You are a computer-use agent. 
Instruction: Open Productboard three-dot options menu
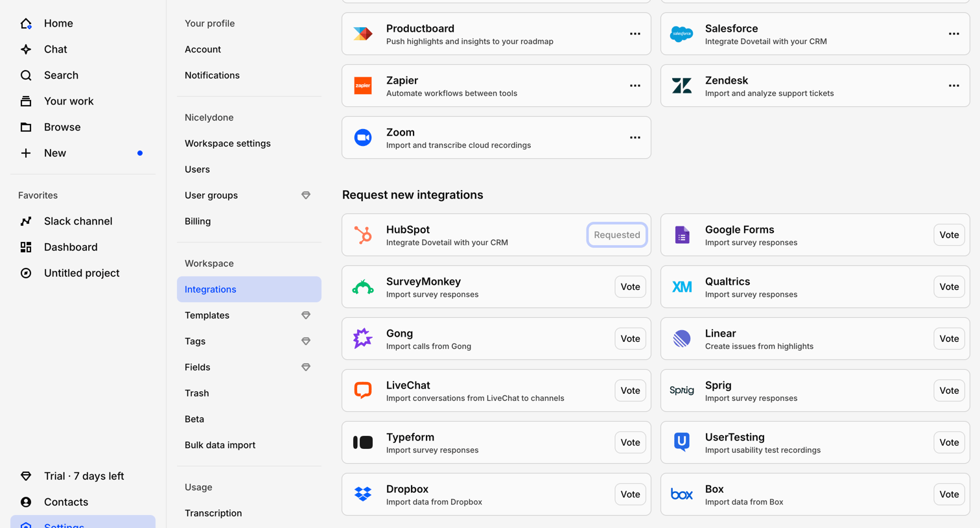tap(635, 34)
